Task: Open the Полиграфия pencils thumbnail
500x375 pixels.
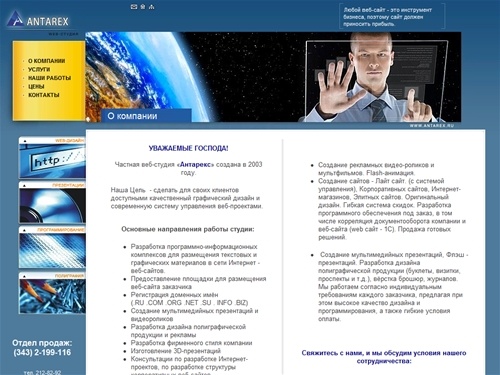Action: click(52, 293)
